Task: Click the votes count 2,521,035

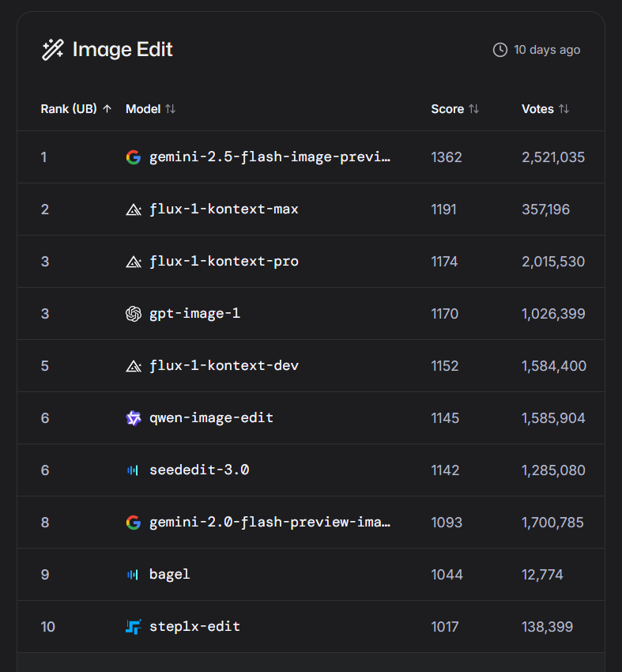Action: click(553, 157)
